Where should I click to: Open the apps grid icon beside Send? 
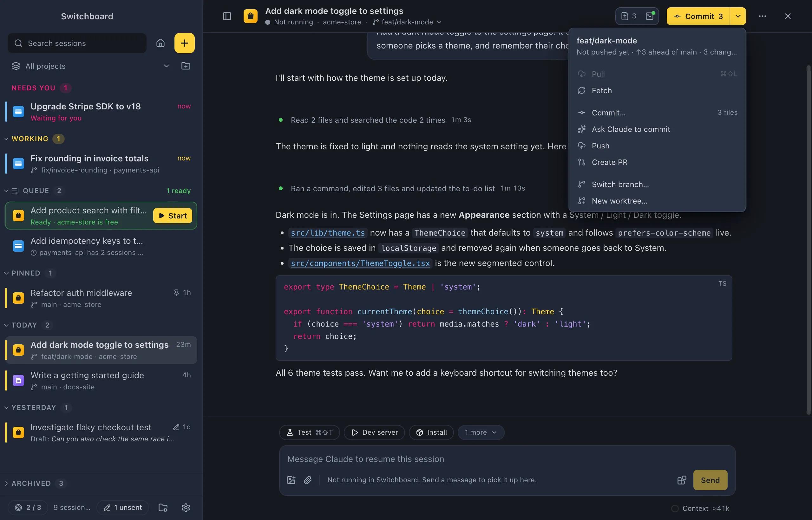click(x=682, y=480)
